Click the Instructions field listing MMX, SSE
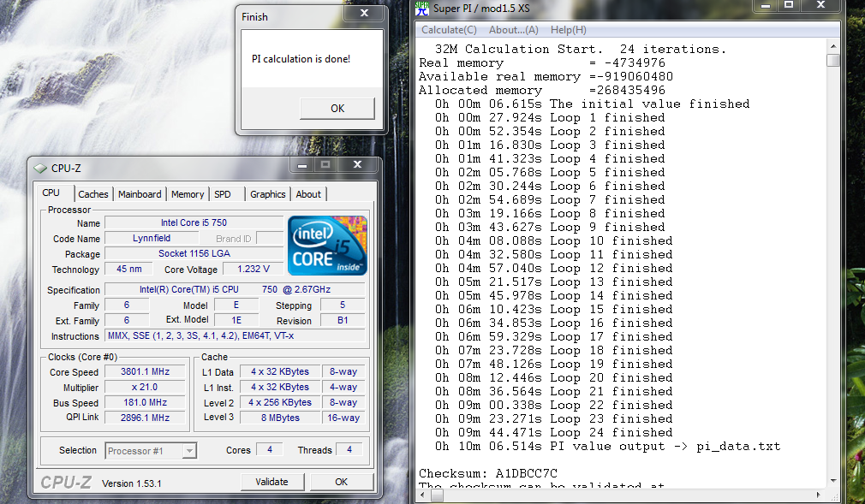 [235, 335]
